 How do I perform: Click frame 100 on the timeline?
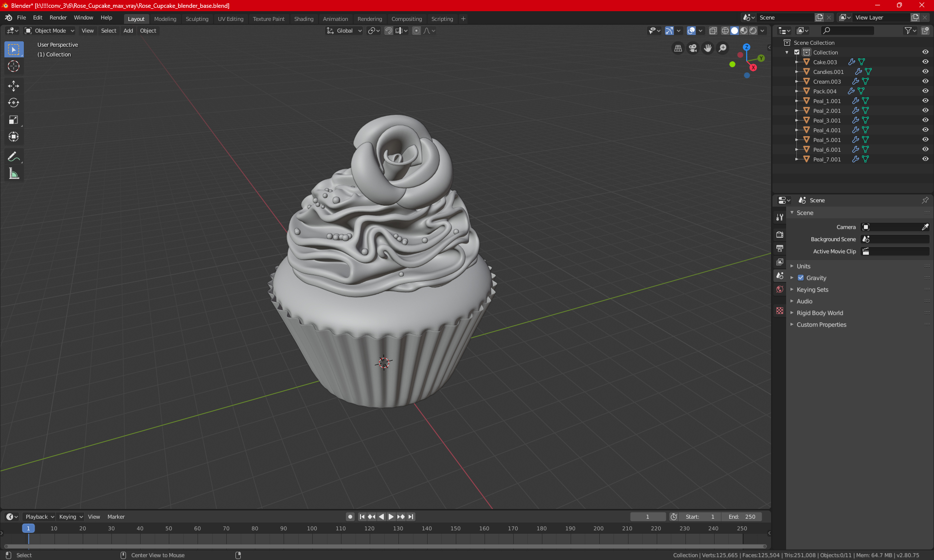tap(312, 529)
